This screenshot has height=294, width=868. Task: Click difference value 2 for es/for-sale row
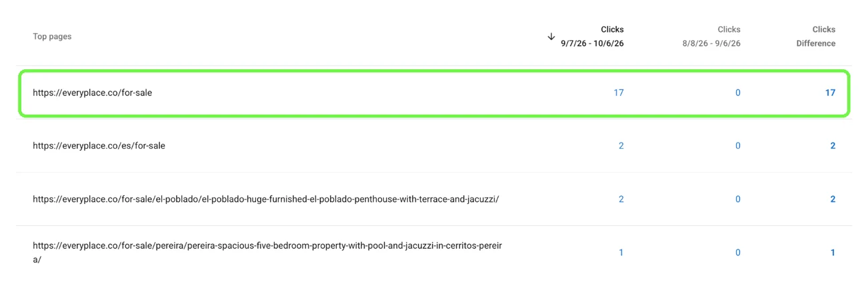[833, 145]
